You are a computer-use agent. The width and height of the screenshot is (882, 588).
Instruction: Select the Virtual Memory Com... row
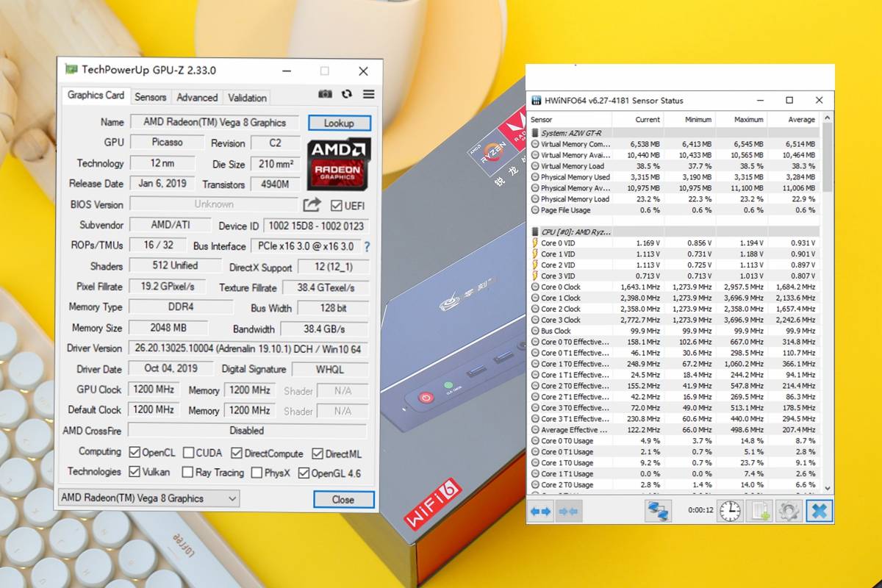pos(674,144)
